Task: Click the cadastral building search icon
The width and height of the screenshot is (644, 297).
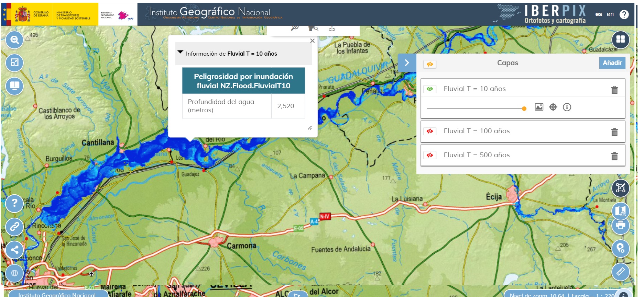Action: (x=313, y=28)
